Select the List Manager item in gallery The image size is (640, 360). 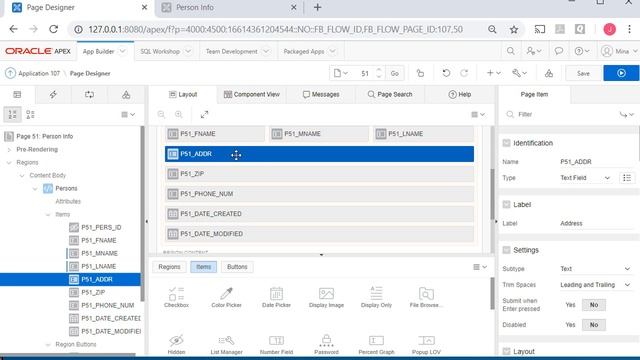pos(227,344)
